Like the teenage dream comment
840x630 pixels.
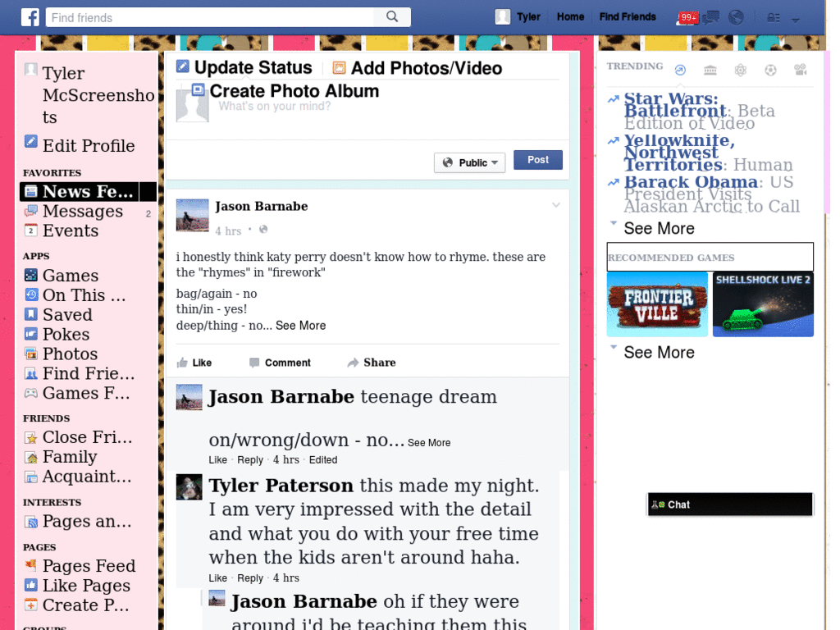click(x=217, y=460)
